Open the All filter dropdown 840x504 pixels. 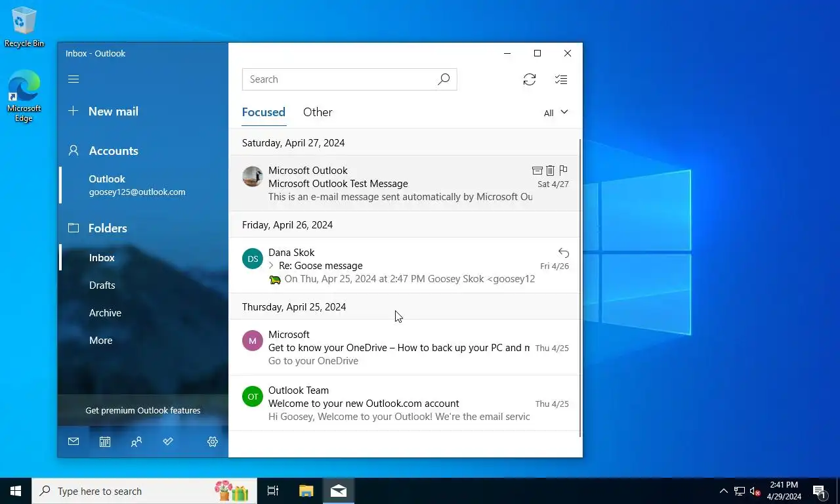(556, 113)
